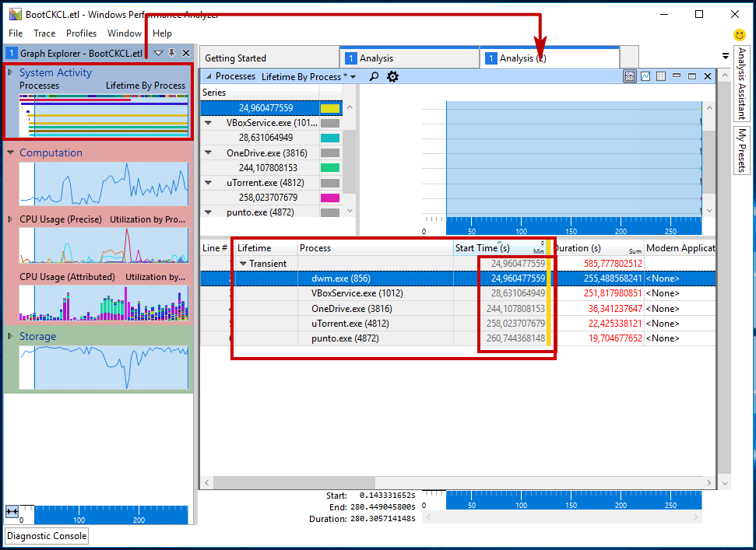Open the Profiles menu

[81, 33]
